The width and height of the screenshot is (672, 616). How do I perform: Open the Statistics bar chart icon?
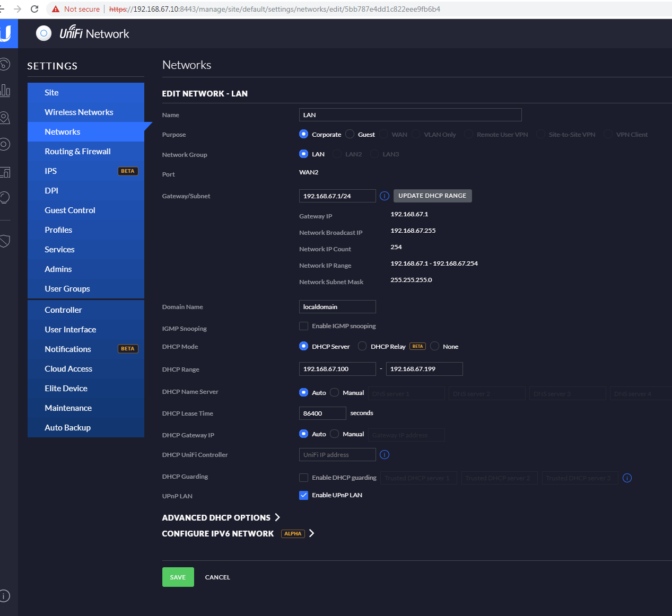point(5,91)
